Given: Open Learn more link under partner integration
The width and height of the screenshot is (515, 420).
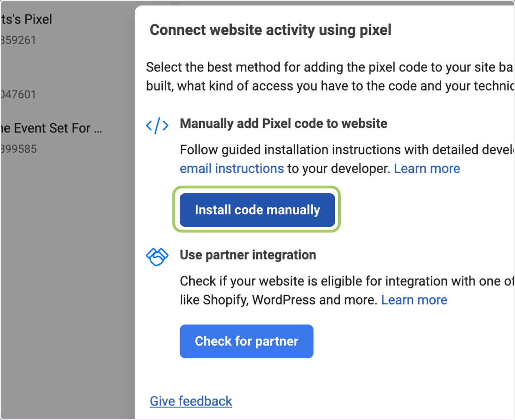Looking at the screenshot, I should click(x=414, y=299).
